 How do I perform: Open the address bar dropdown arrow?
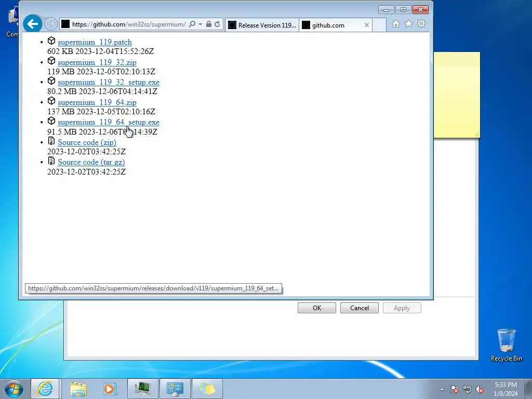(200, 24)
